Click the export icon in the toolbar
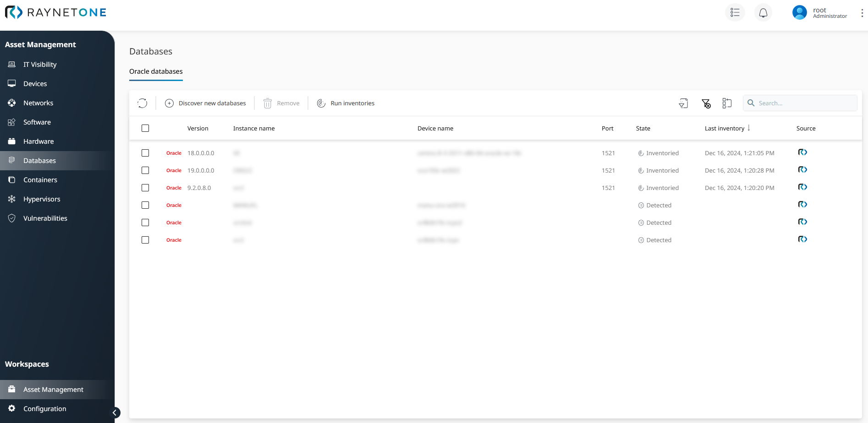Screen dimensions: 868x423 click(x=683, y=103)
